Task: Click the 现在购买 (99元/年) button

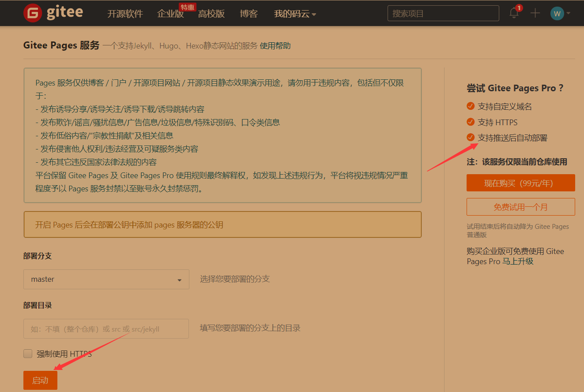Action: 520,183
